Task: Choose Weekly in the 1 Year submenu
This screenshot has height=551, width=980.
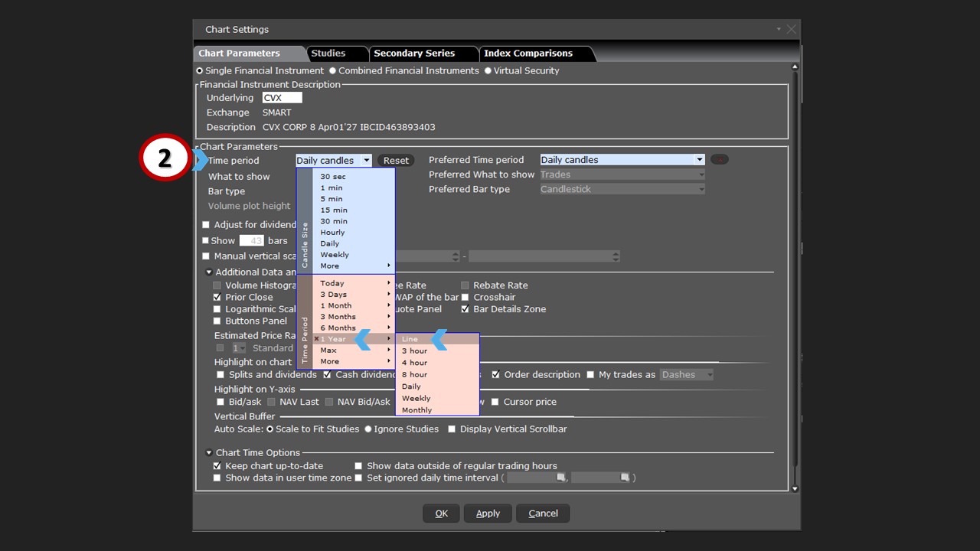Action: click(x=416, y=399)
